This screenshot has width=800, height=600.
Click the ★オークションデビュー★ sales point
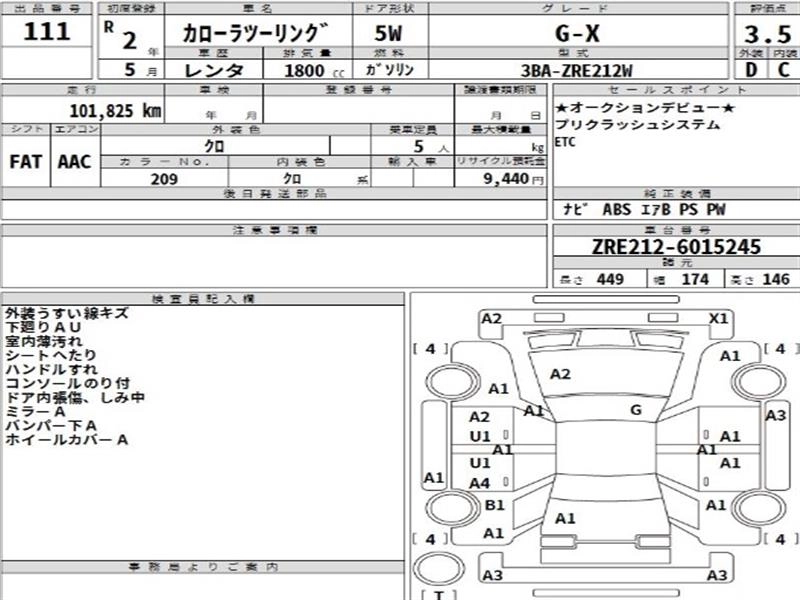(x=645, y=108)
